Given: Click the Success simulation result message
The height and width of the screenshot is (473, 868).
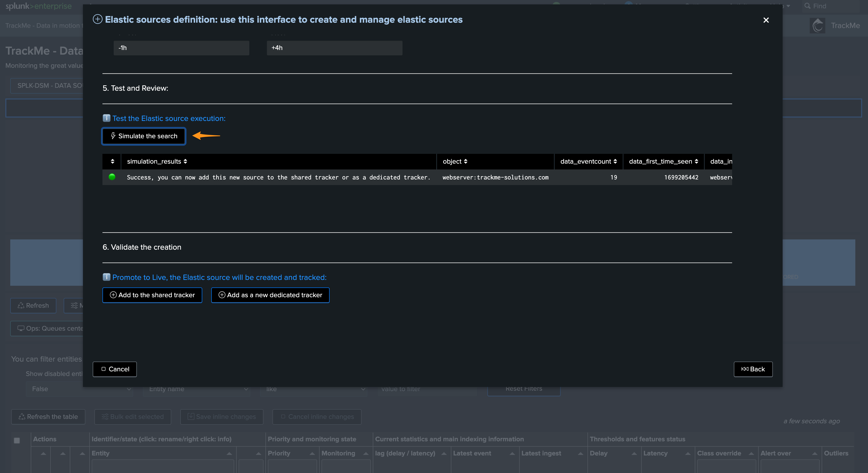Looking at the screenshot, I should (x=278, y=177).
